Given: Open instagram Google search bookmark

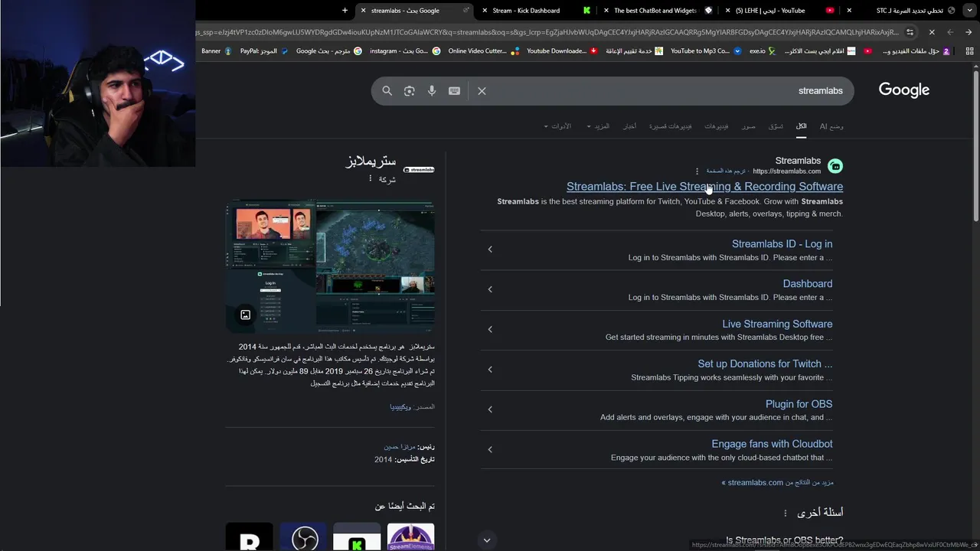Looking at the screenshot, I should [405, 51].
